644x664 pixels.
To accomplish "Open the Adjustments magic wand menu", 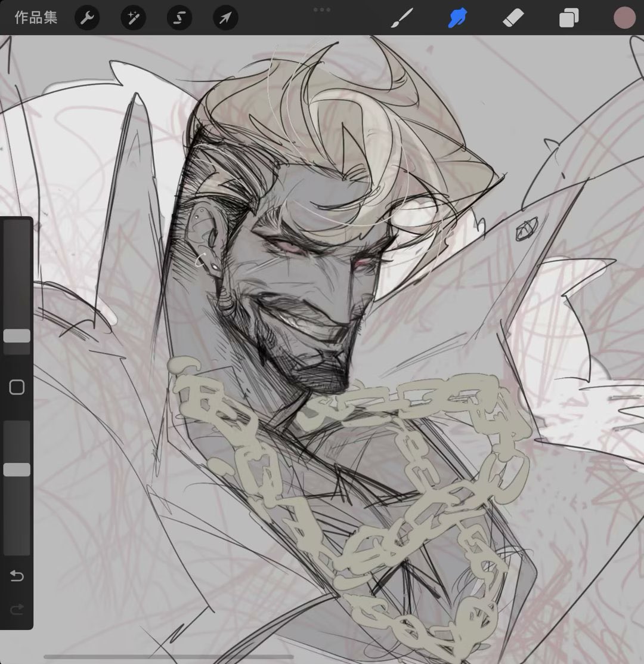I will pos(133,18).
